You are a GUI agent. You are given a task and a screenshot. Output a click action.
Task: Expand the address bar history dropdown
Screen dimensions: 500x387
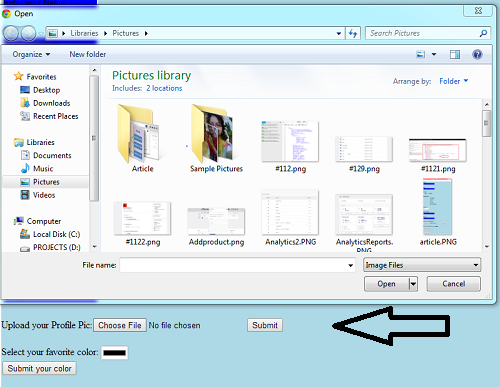(x=339, y=33)
